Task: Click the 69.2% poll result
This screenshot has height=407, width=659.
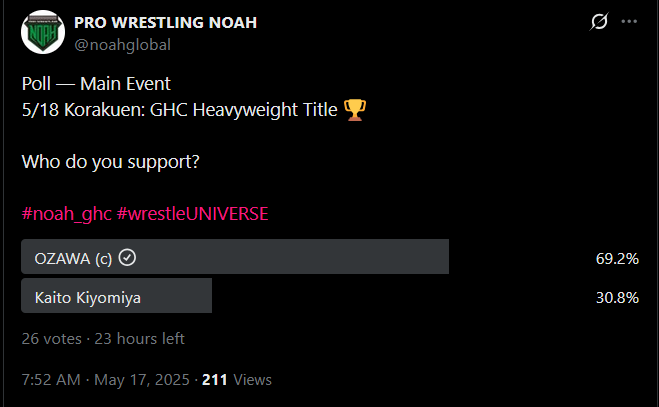Action: point(617,258)
